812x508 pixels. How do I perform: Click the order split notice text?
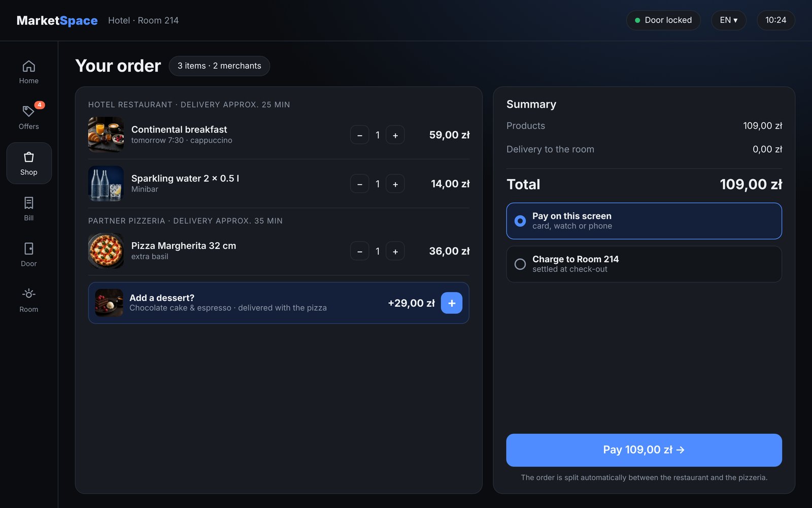pos(644,478)
